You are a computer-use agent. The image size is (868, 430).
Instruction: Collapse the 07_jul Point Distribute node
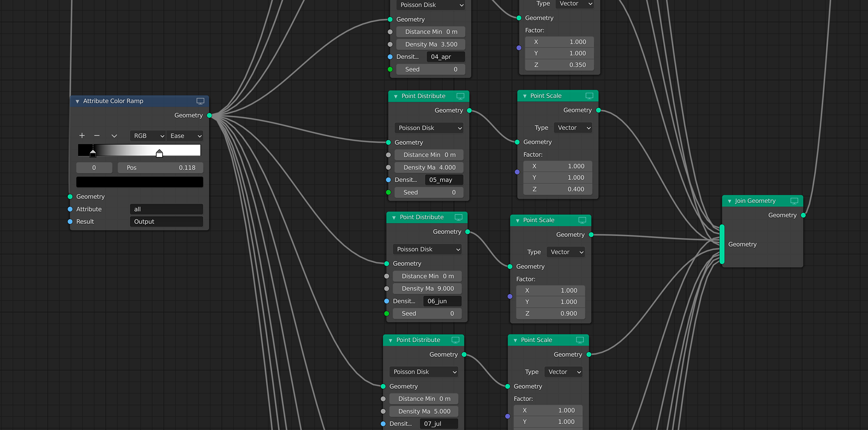pyautogui.click(x=390, y=340)
